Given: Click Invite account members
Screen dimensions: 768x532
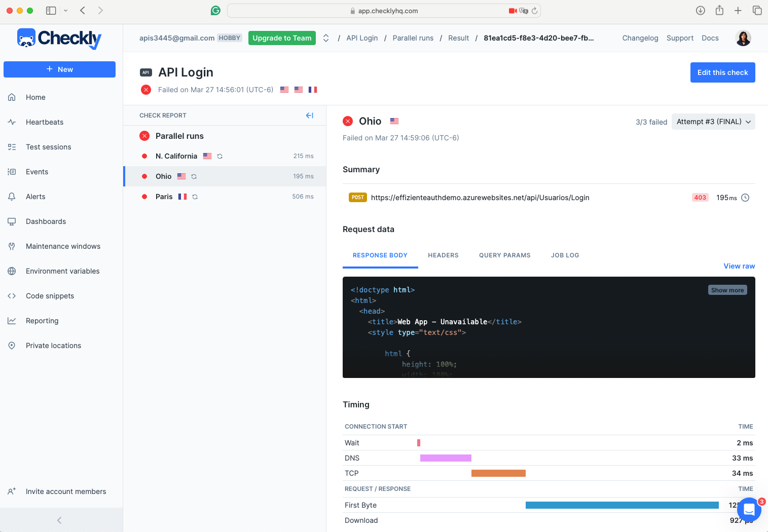Looking at the screenshot, I should pyautogui.click(x=66, y=491).
